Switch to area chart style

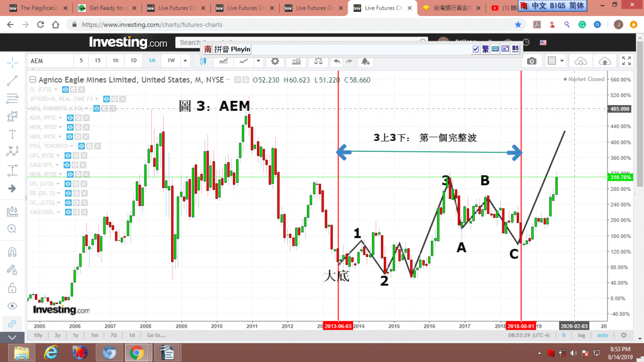point(222,61)
